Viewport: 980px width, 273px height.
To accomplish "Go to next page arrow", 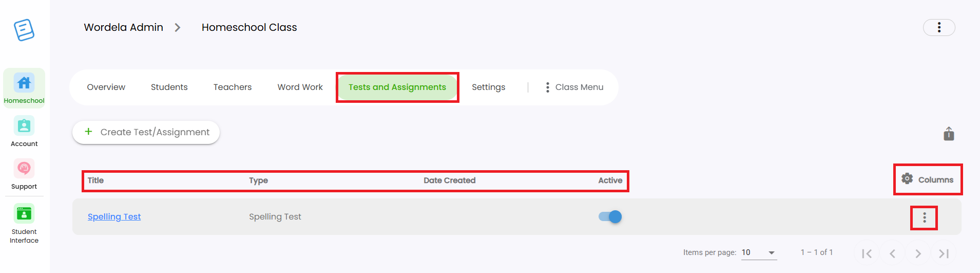I will coord(918,253).
